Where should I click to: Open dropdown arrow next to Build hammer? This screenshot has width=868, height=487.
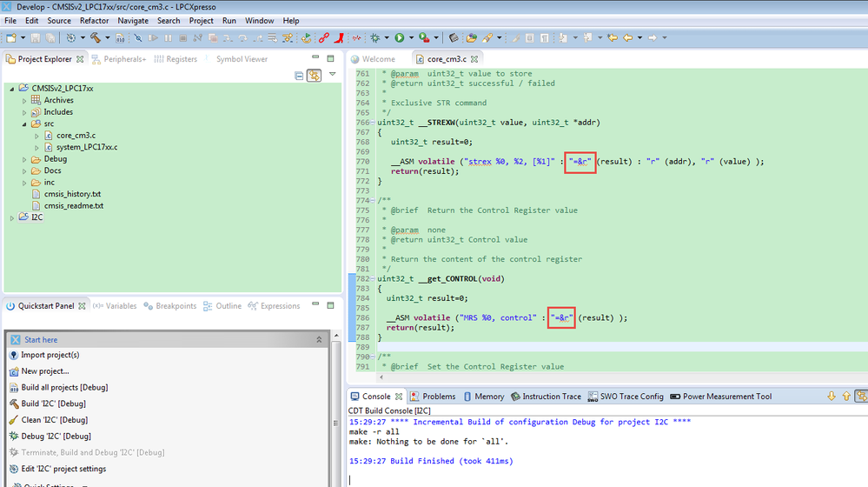tap(108, 37)
